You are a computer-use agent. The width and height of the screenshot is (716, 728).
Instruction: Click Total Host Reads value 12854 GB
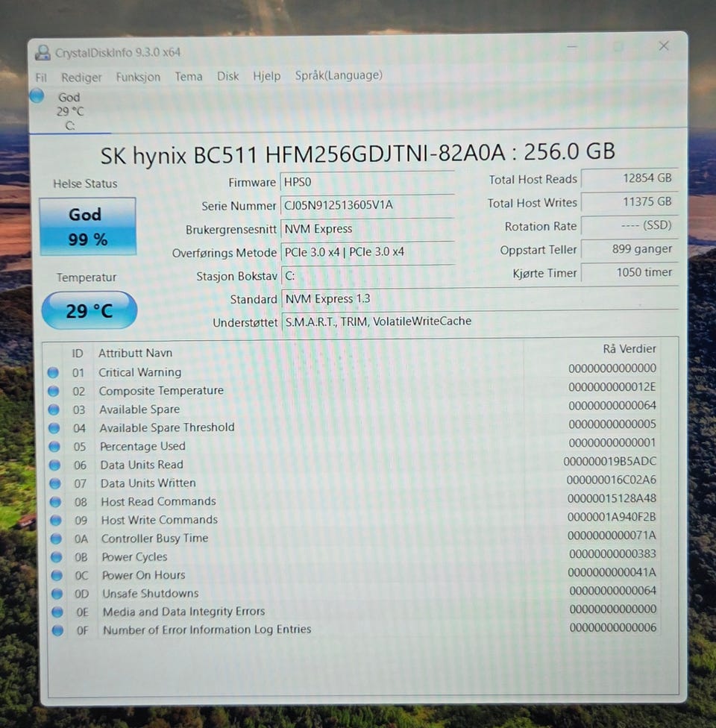coord(629,178)
